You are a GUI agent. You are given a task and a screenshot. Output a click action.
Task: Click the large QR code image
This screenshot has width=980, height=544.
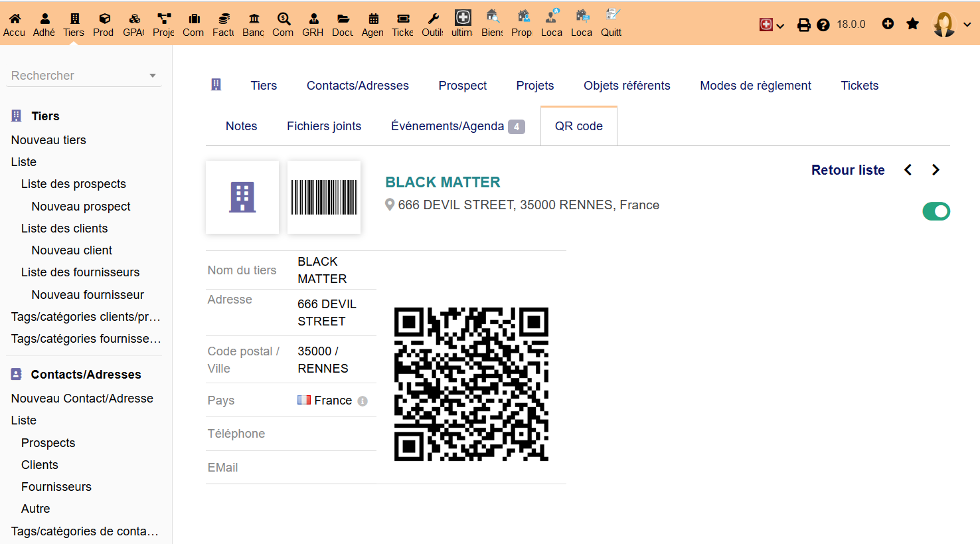(471, 384)
